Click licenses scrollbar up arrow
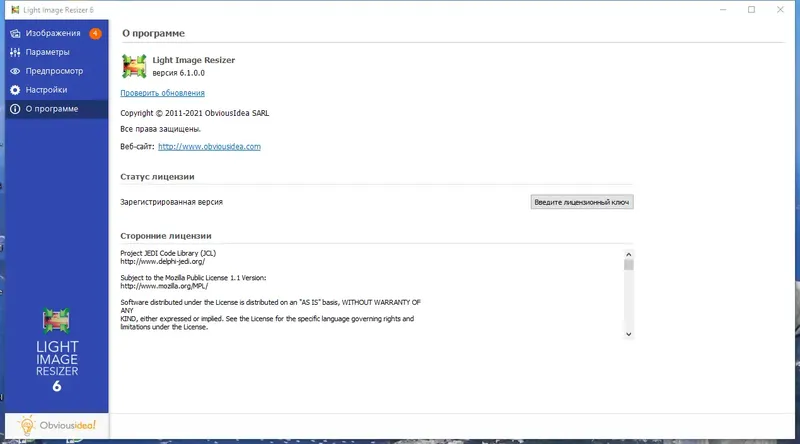This screenshot has height=444, width=800. (629, 254)
